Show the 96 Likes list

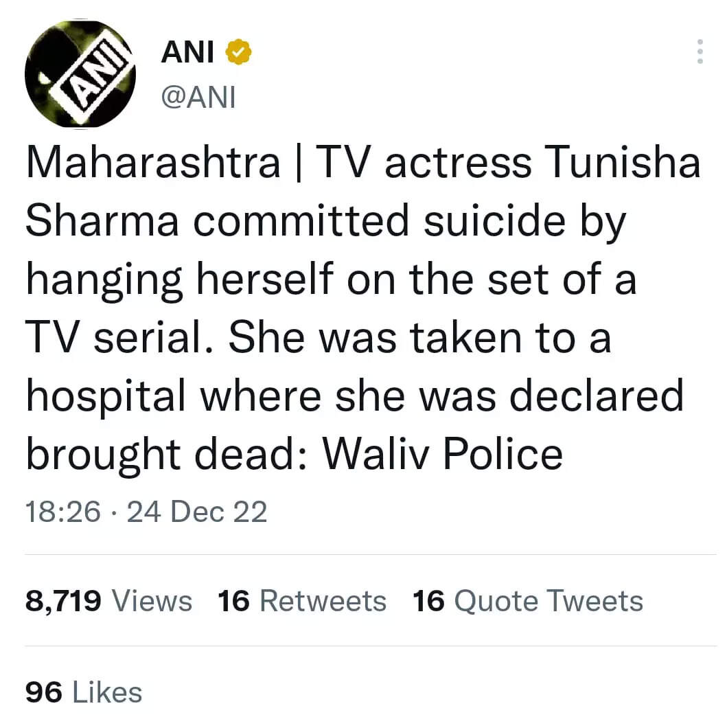coord(84,692)
